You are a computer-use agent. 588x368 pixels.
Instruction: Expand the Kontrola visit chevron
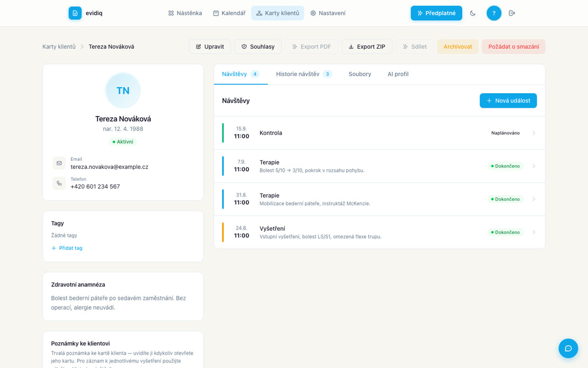(x=534, y=133)
